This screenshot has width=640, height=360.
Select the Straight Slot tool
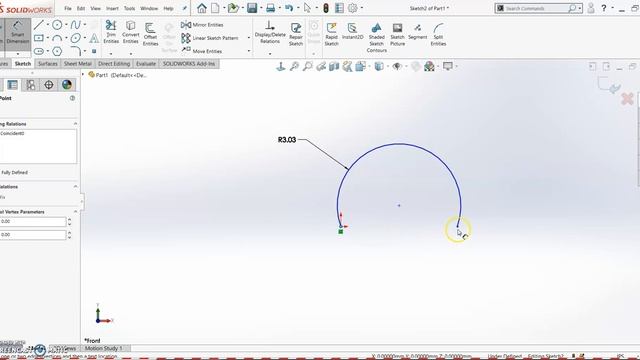point(39,51)
